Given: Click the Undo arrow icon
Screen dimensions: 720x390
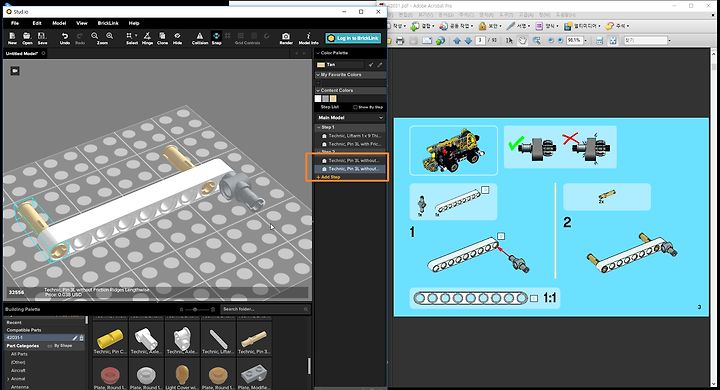Looking at the screenshot, I should point(65,36).
